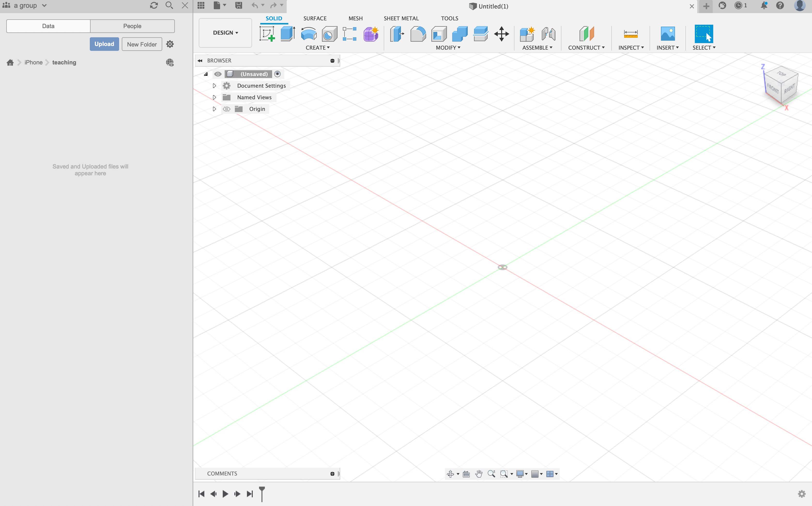Image resolution: width=812 pixels, height=506 pixels.
Task: Refresh the data panel
Action: [153, 5]
